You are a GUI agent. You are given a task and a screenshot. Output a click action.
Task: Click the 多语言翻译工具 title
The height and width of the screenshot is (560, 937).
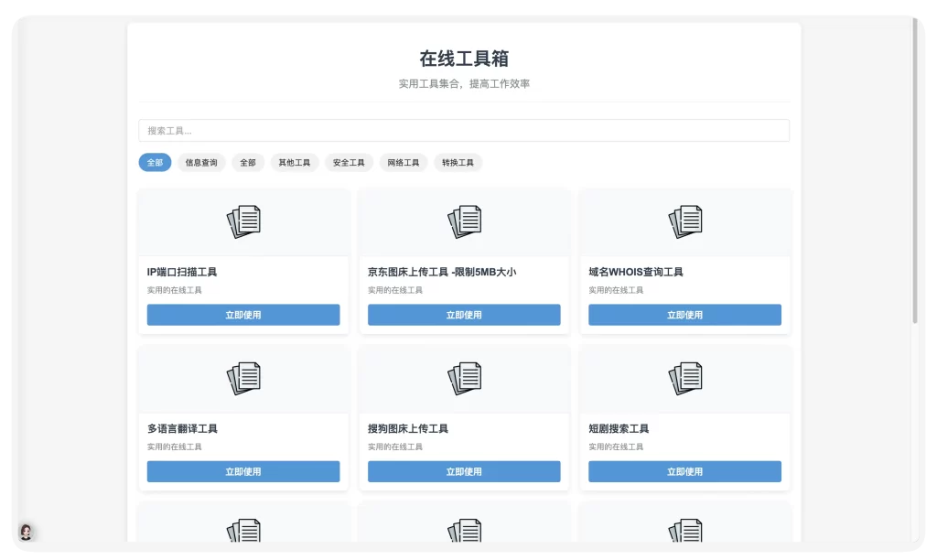182,428
